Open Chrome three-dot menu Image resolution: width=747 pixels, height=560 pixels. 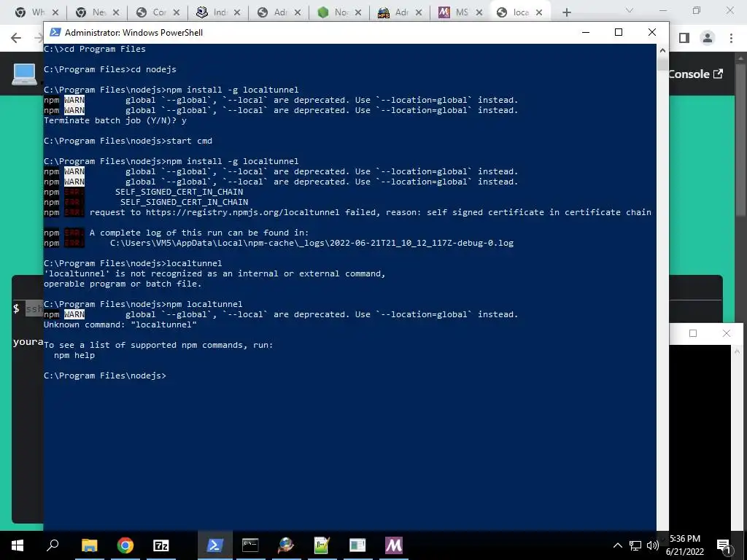731,38
